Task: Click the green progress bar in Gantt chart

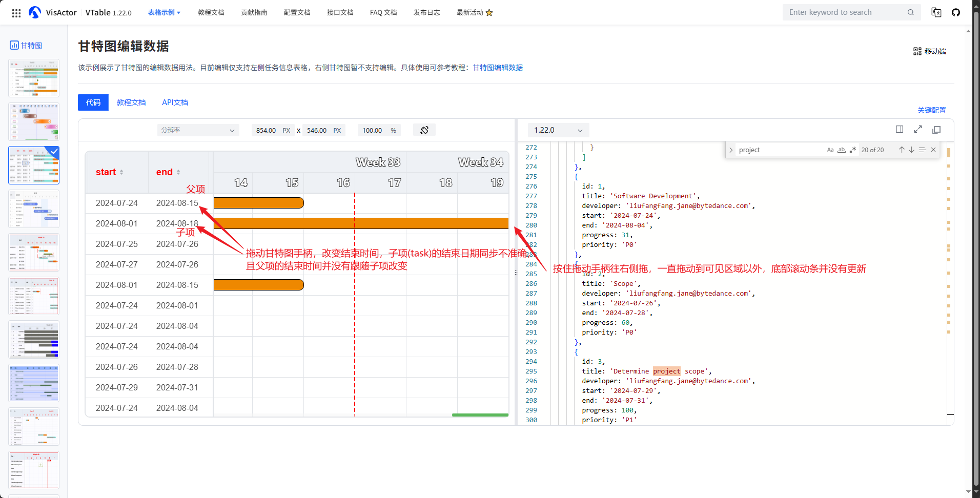Action: 480,414
